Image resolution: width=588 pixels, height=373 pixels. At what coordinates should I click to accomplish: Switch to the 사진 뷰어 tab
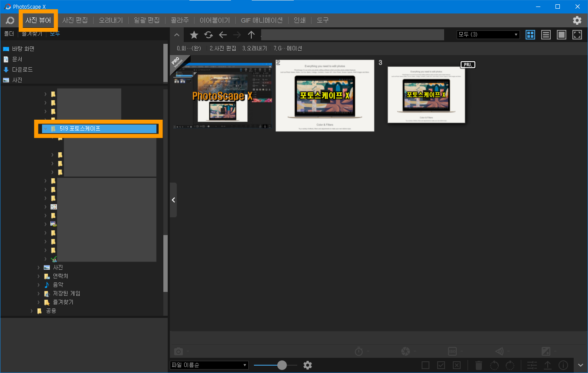click(x=38, y=20)
